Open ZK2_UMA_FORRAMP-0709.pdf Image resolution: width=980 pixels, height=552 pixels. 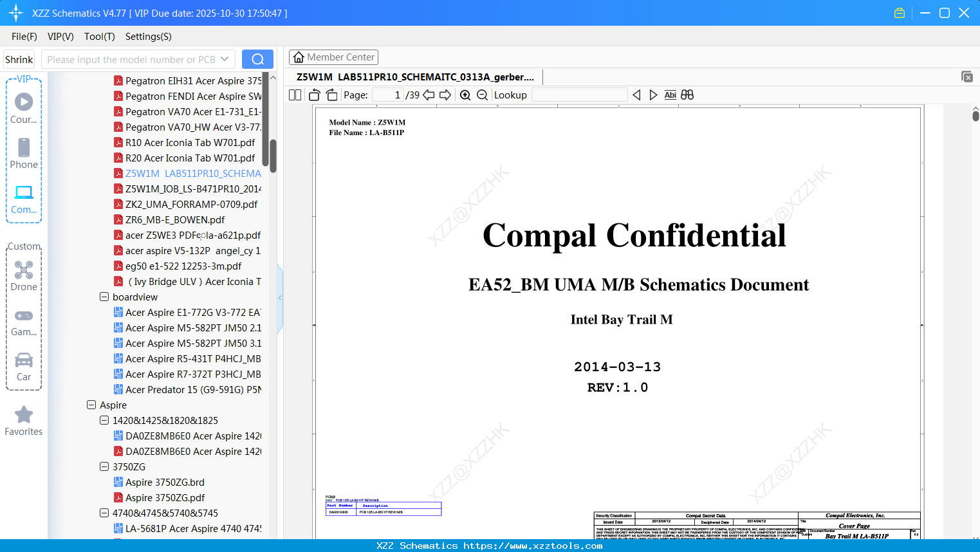coord(186,205)
